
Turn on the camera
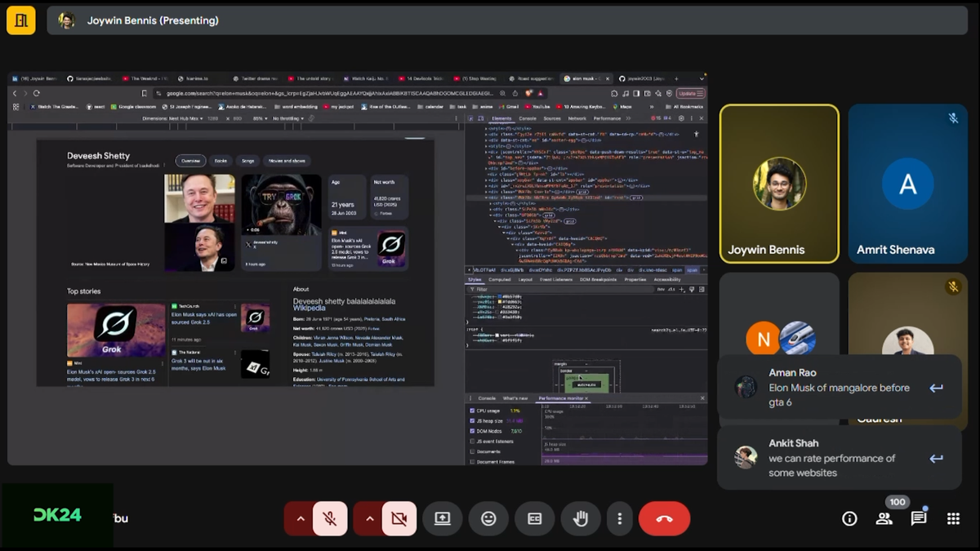pyautogui.click(x=399, y=518)
